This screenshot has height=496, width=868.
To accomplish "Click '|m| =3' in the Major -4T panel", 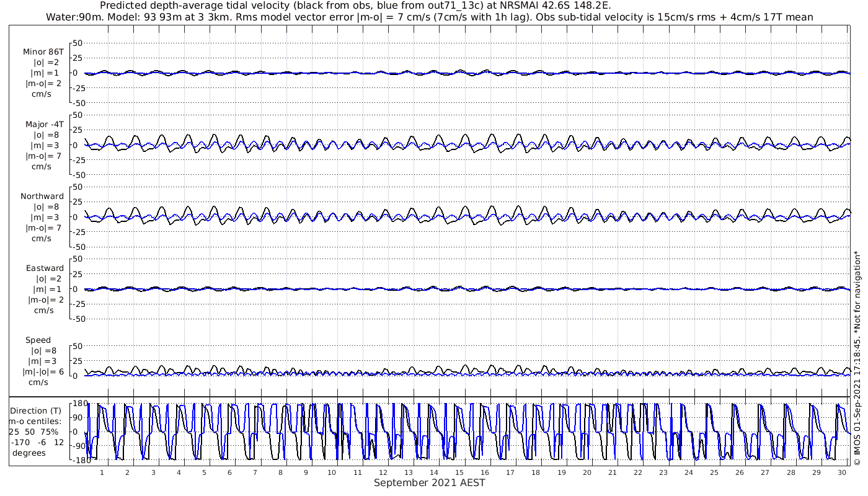I will click(x=46, y=146).
